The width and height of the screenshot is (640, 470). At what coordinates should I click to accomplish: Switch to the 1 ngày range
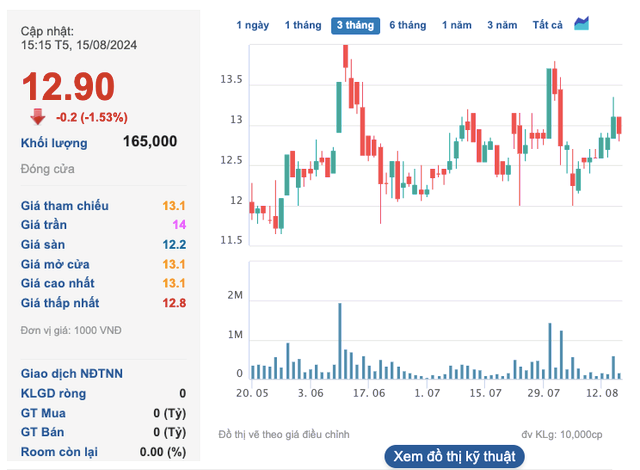pyautogui.click(x=252, y=25)
